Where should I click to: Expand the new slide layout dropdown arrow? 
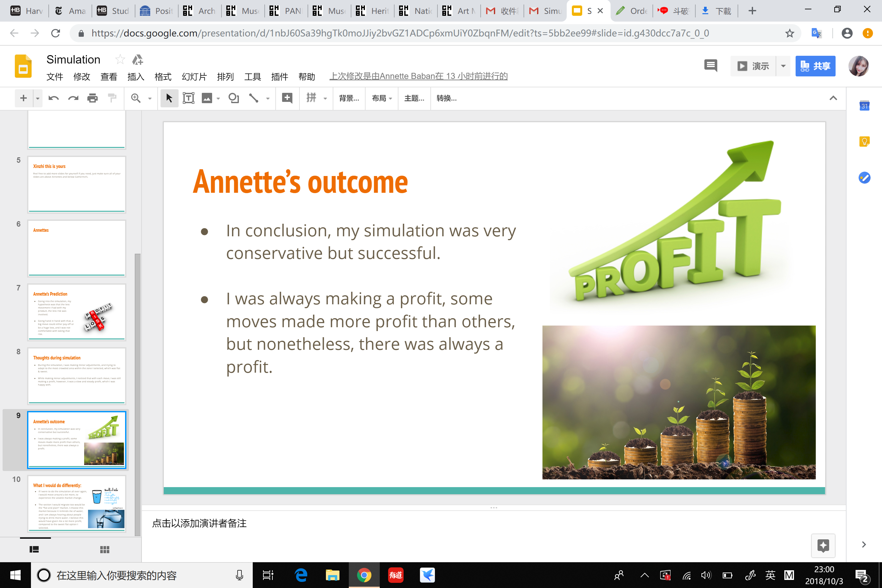[x=37, y=98]
